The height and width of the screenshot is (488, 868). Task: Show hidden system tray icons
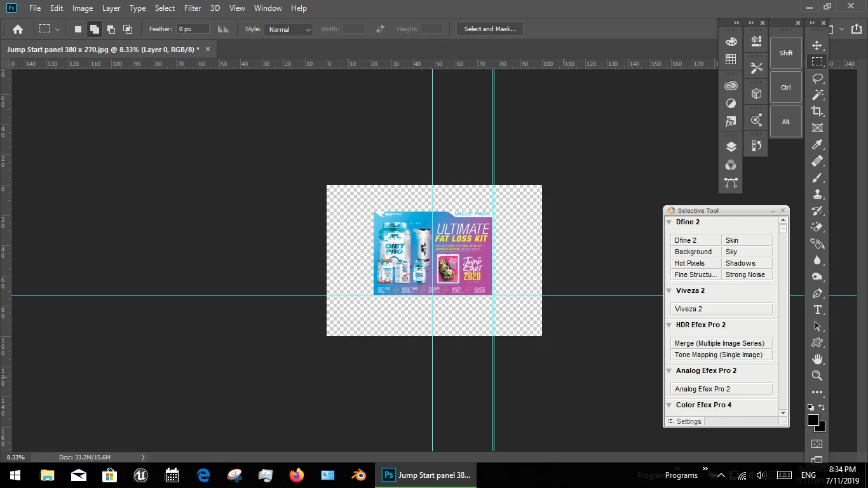[x=721, y=475]
